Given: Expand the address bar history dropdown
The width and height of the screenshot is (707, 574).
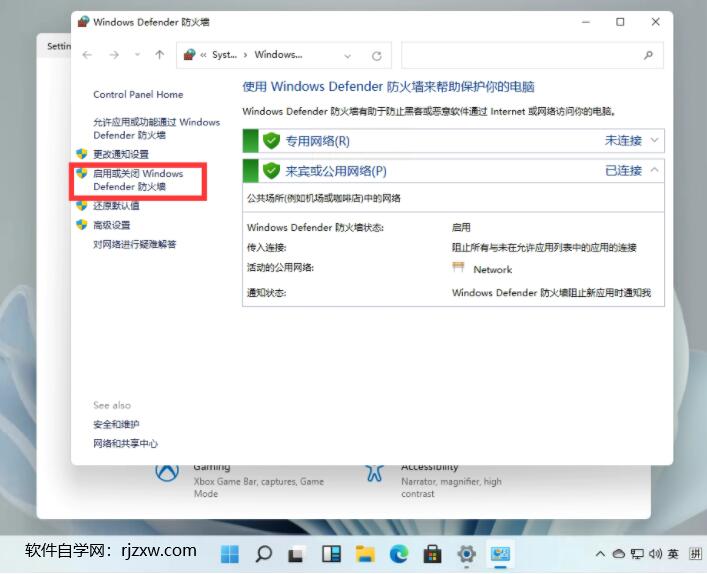Looking at the screenshot, I should point(348,56).
